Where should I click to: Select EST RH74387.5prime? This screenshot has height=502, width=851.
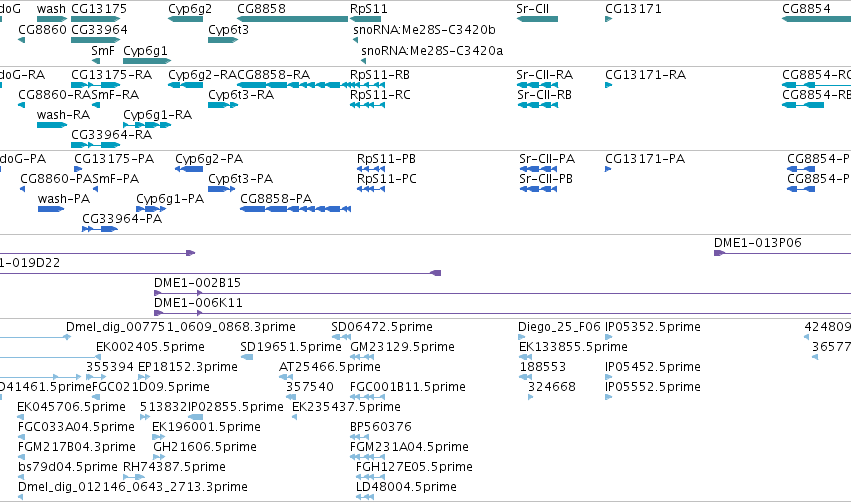174,467
